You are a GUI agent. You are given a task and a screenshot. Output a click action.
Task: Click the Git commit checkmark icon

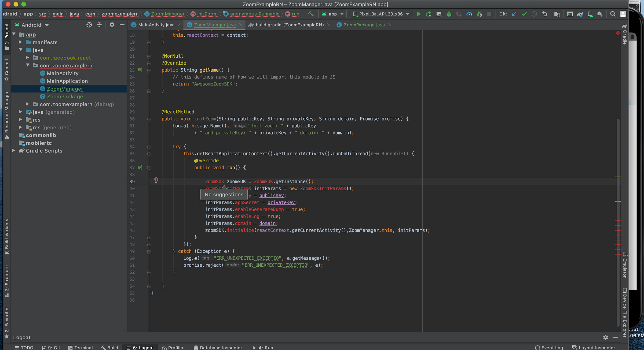point(524,14)
